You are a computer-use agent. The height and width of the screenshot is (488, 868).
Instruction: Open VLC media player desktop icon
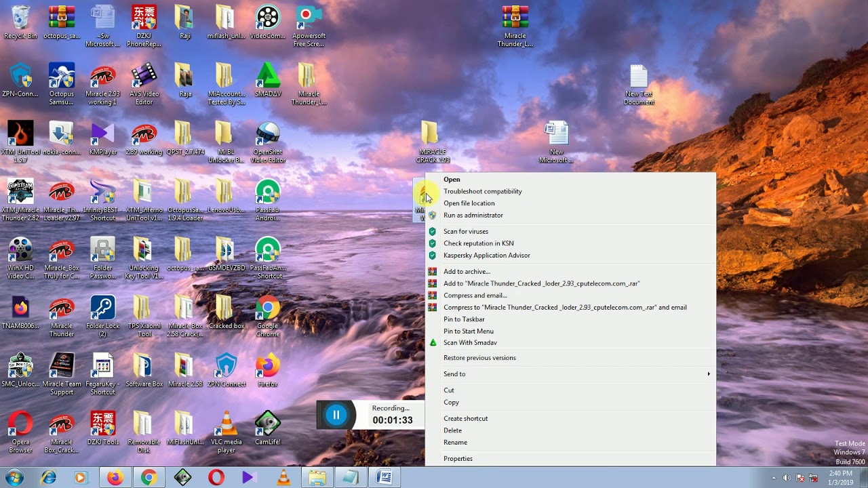pyautogui.click(x=226, y=433)
